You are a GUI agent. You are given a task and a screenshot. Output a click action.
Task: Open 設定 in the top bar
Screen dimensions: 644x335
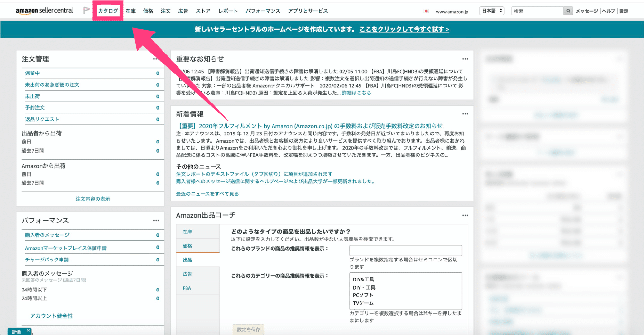click(x=624, y=11)
